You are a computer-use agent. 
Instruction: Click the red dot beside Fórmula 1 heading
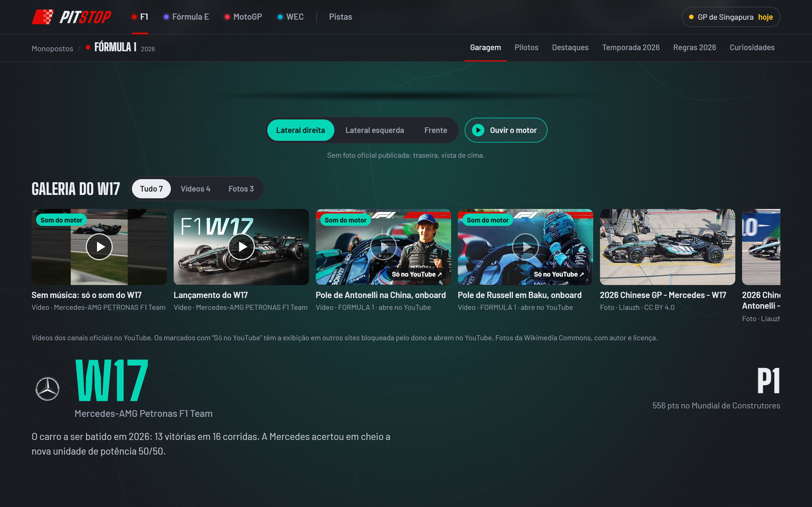coord(88,48)
